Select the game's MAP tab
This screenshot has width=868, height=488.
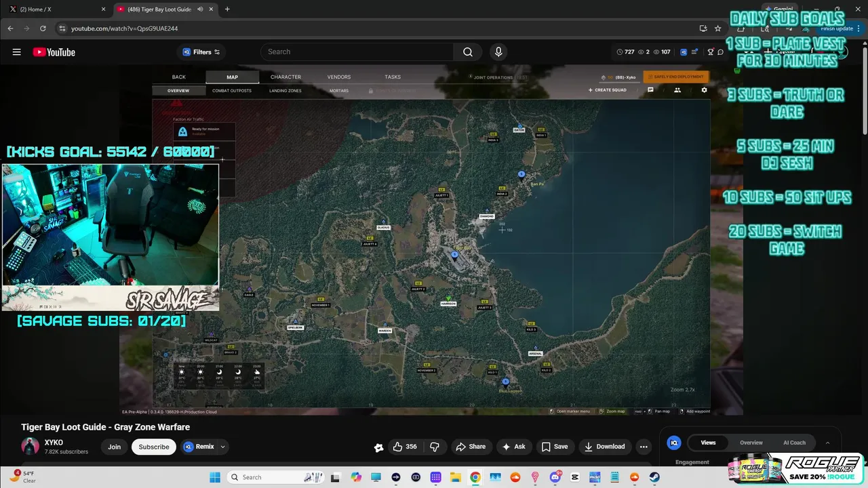coord(232,77)
